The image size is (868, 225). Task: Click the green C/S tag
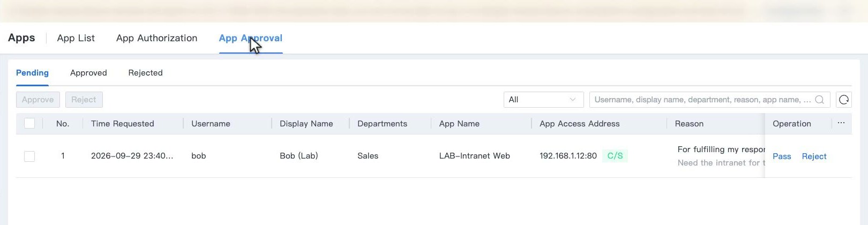(x=615, y=156)
